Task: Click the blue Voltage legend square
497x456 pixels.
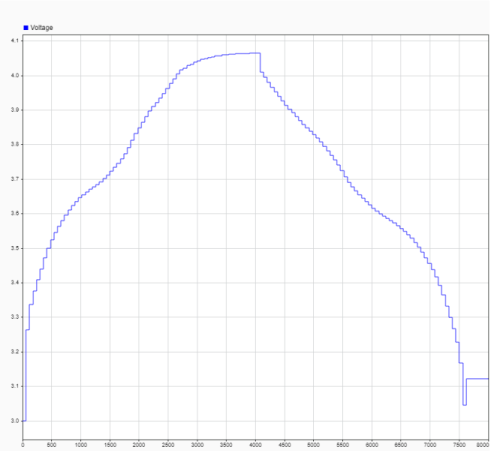Action: [x=26, y=28]
